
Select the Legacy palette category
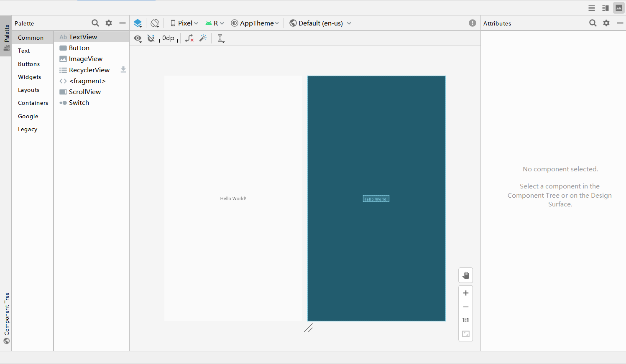[x=33, y=129]
